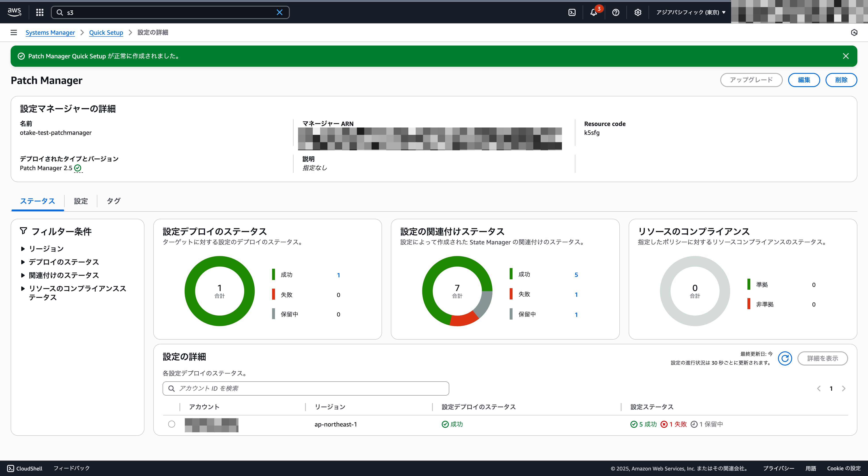Click the AWS logo home icon
The image size is (868, 476).
[14, 12]
